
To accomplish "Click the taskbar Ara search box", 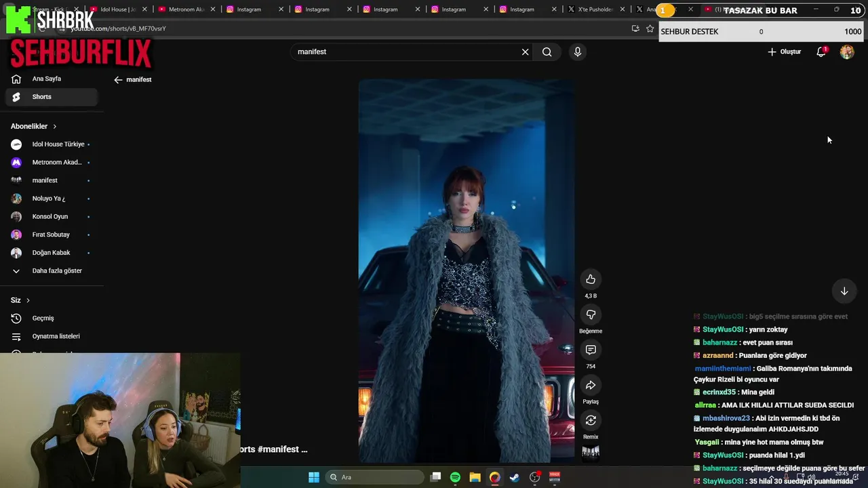I will [375, 477].
